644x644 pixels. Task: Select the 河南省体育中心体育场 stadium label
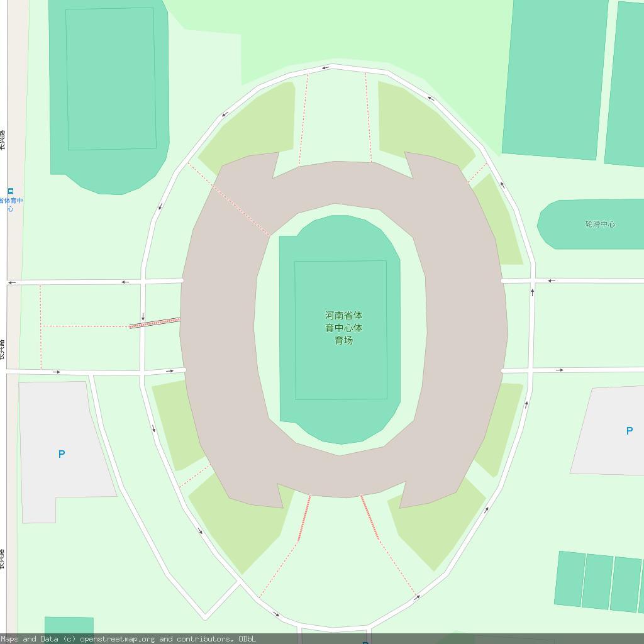(x=344, y=328)
